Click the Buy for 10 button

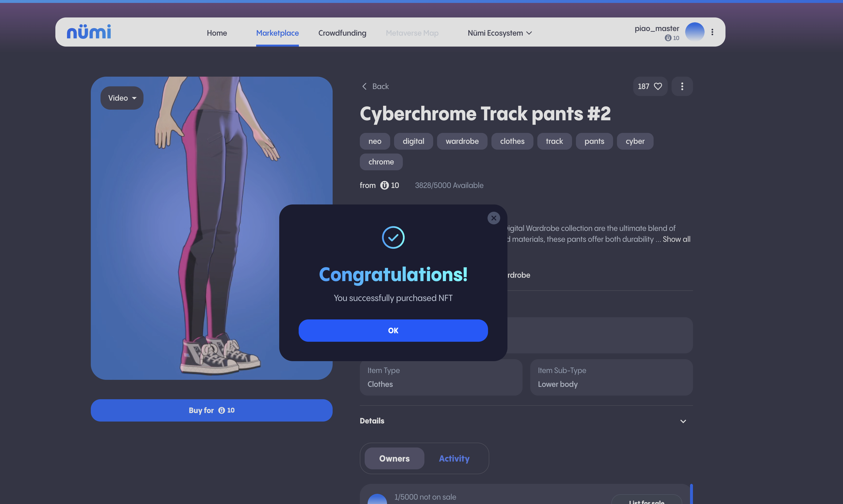pos(211,410)
